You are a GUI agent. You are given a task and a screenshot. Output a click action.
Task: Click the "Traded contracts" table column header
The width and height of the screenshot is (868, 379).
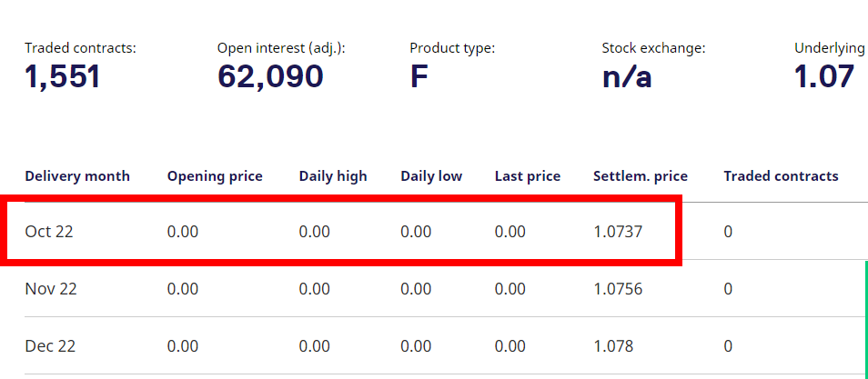pyautogui.click(x=781, y=176)
